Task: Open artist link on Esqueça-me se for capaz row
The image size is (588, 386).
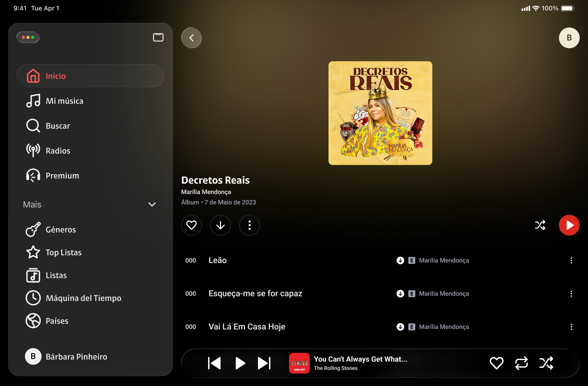Action: [x=444, y=293]
